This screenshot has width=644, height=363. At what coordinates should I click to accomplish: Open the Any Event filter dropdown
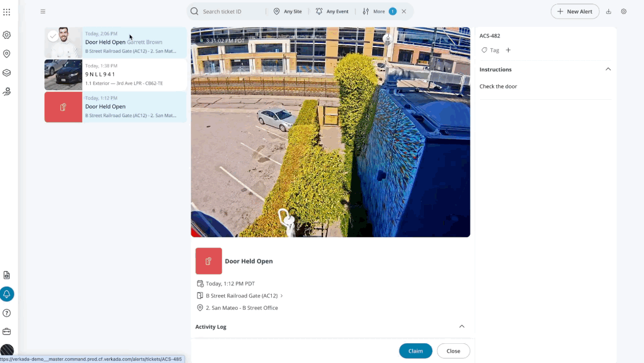pyautogui.click(x=332, y=11)
